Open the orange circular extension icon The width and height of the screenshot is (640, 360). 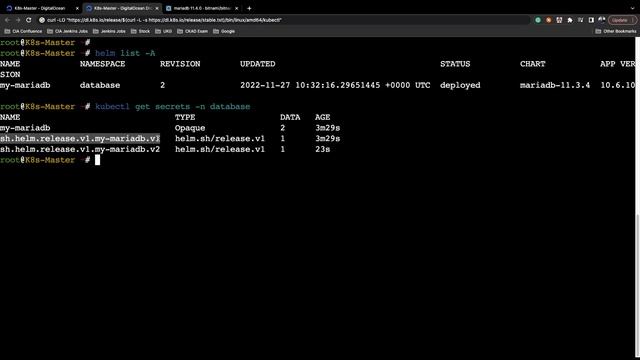(549, 20)
